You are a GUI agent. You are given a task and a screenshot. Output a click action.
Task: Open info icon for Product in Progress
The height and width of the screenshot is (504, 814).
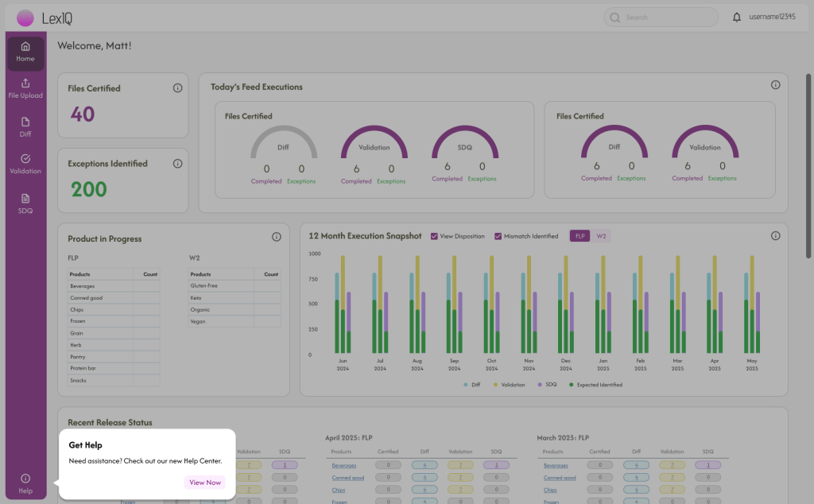click(x=277, y=237)
